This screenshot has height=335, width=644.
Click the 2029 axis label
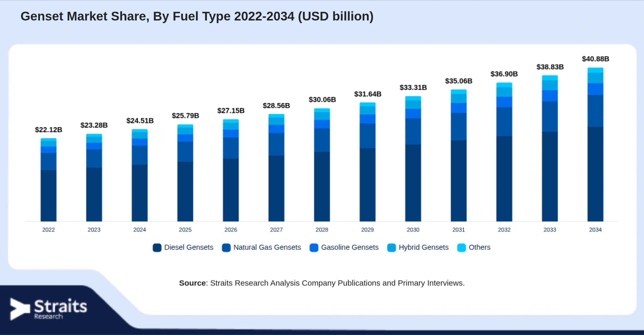click(x=367, y=230)
